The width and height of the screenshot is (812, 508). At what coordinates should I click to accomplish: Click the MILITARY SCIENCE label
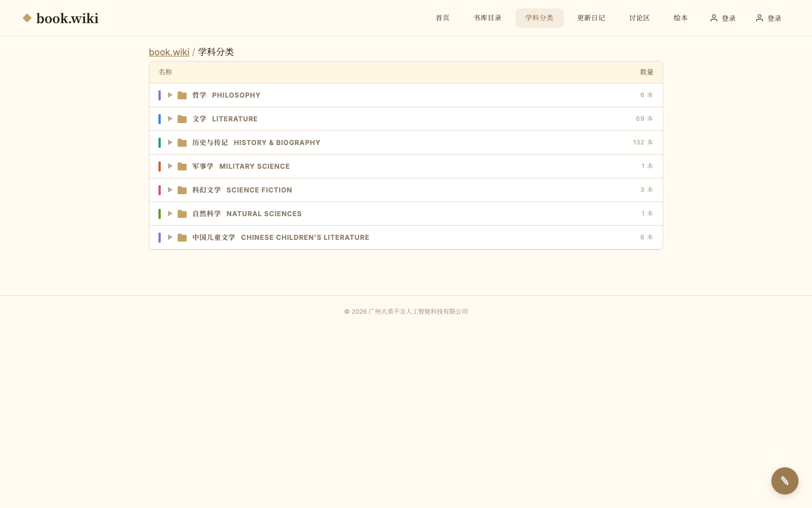pos(254,167)
